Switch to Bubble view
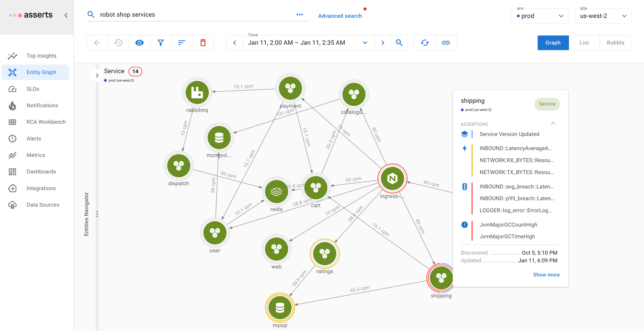 coord(615,43)
